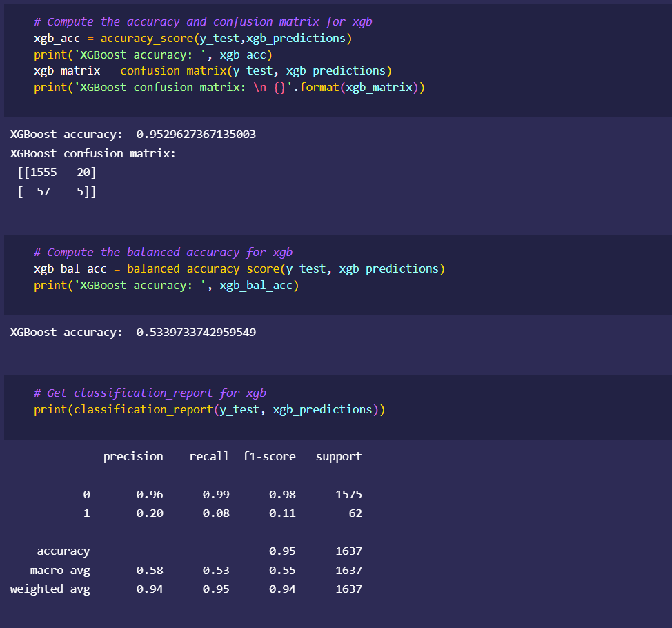672x628 pixels.
Task: Click precision 0.96 for class 0
Action: [150, 495]
